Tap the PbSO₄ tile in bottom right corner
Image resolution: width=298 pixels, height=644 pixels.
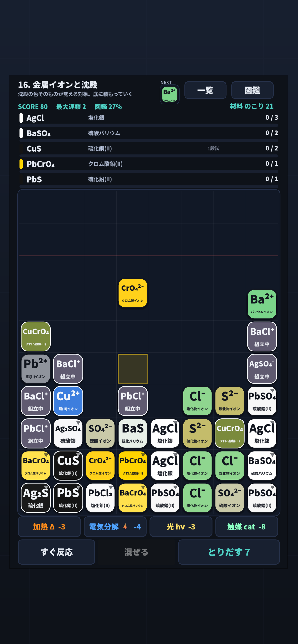coord(262,498)
